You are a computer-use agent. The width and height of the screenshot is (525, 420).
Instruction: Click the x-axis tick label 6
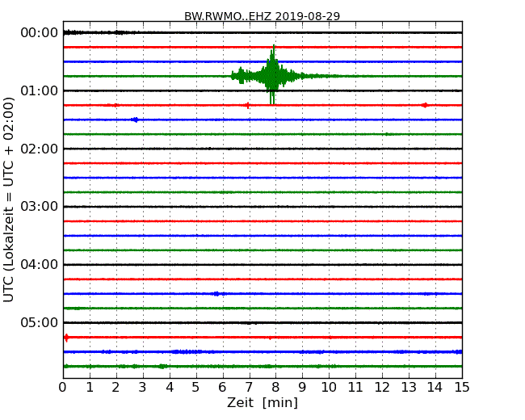tap(222, 388)
